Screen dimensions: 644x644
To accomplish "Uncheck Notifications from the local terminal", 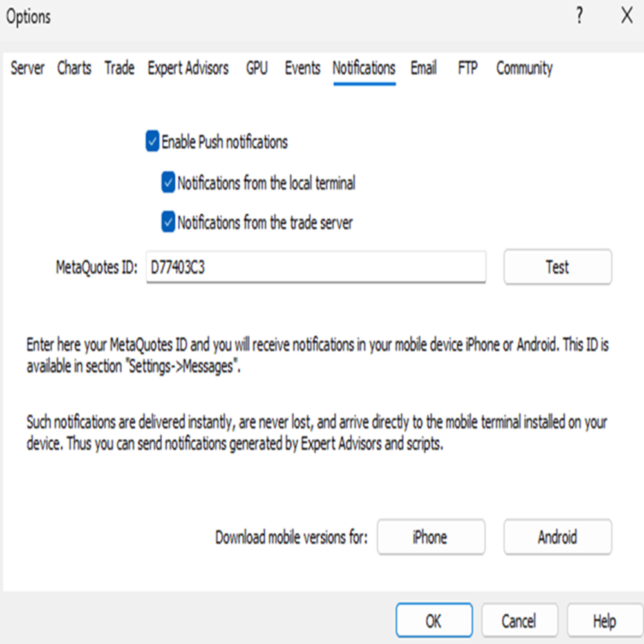I will 168,183.
